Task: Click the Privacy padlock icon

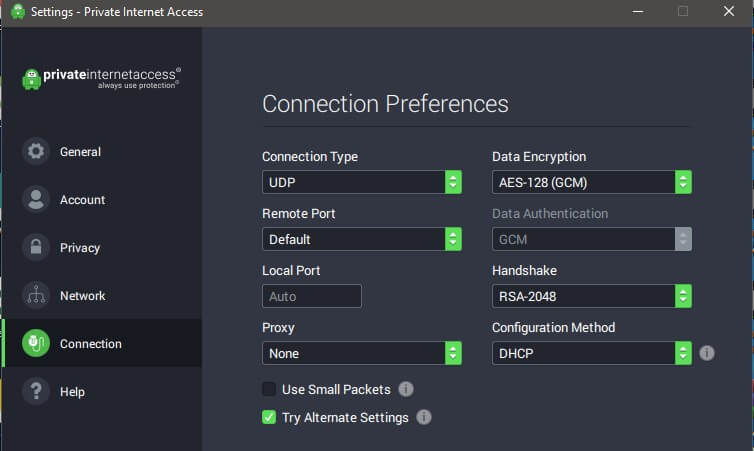Action: [36, 247]
